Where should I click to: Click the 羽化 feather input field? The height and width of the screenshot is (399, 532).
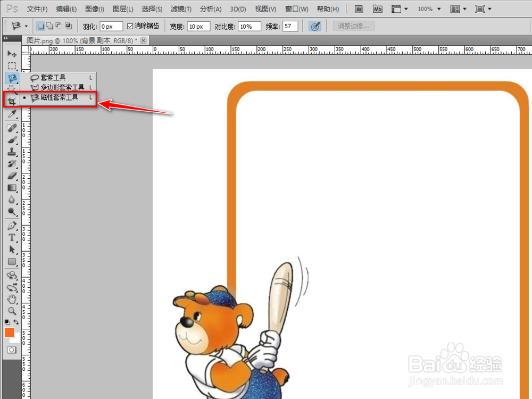click(111, 26)
